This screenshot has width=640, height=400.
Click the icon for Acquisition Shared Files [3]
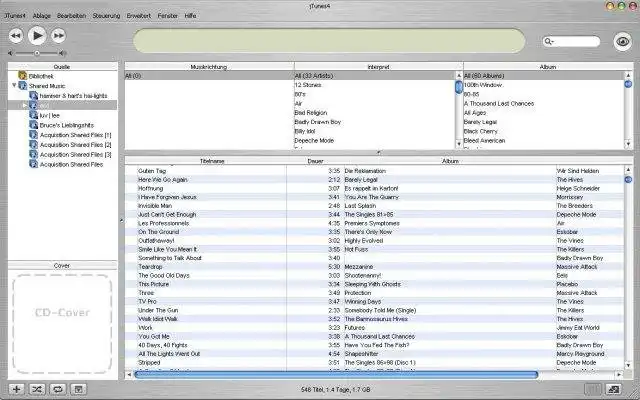click(x=33, y=154)
